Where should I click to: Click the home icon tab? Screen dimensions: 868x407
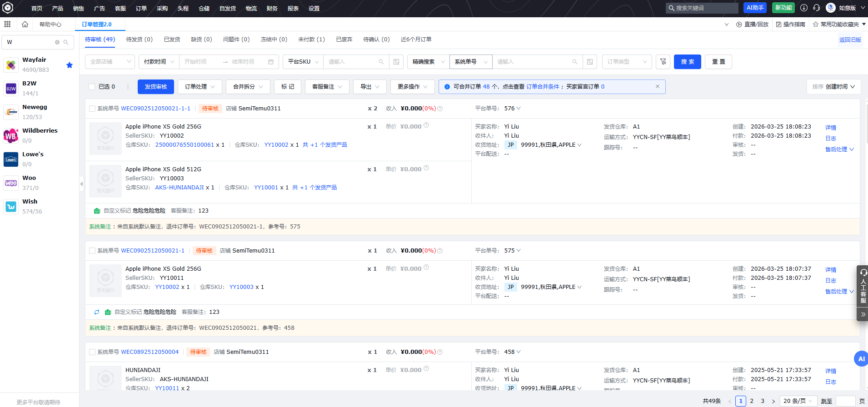pos(25,24)
